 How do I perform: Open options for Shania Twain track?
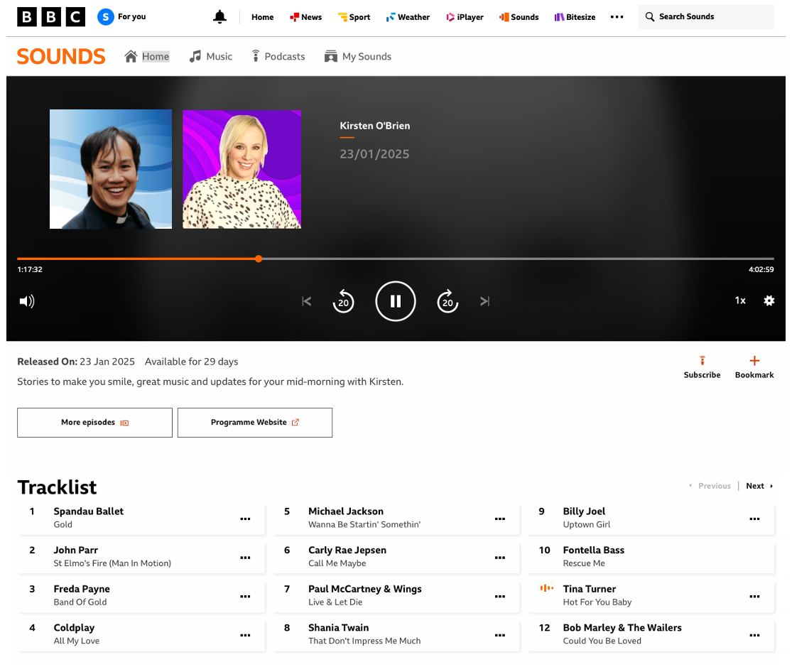(x=499, y=635)
